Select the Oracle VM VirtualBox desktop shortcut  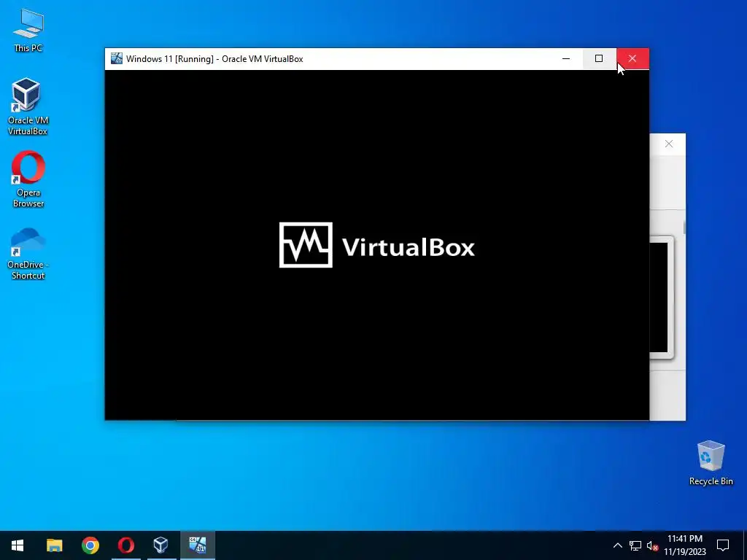pos(28,106)
